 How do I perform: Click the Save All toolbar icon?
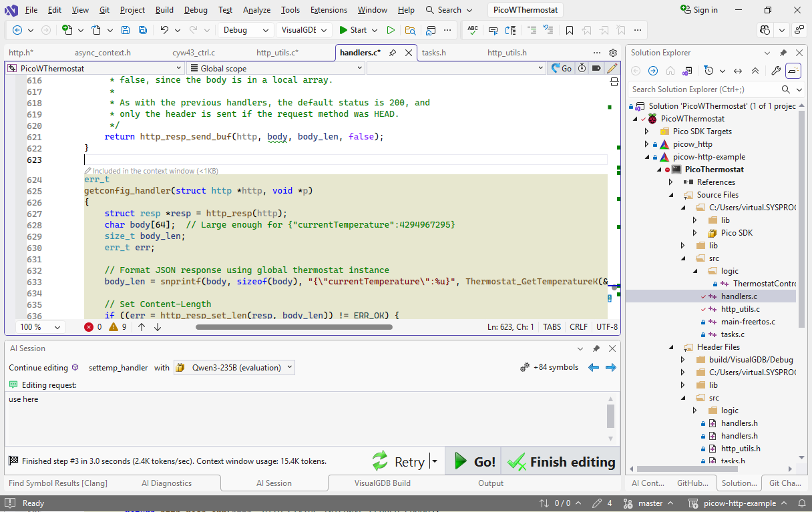tap(142, 30)
